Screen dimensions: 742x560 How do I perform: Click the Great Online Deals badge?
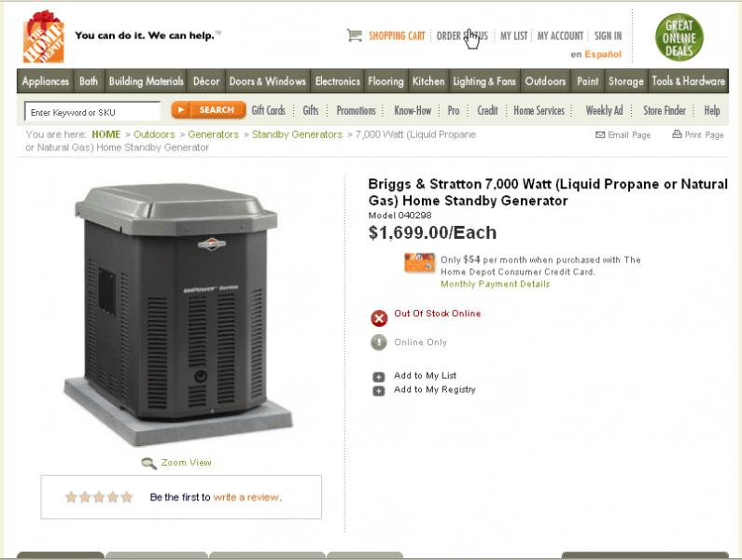[x=679, y=37]
